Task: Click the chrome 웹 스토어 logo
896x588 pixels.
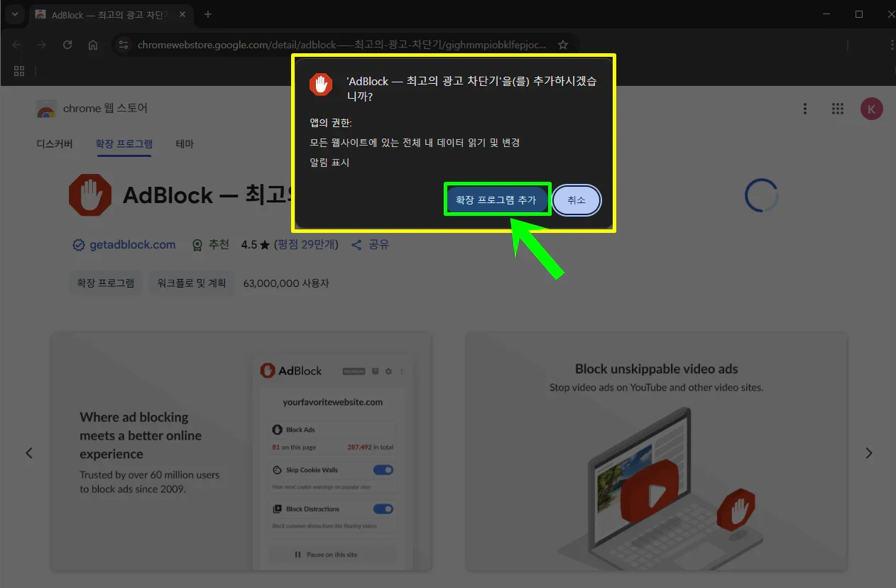Action: 92,109
